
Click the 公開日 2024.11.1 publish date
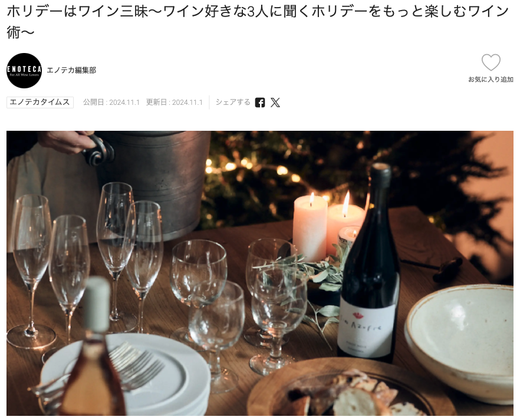(111, 102)
